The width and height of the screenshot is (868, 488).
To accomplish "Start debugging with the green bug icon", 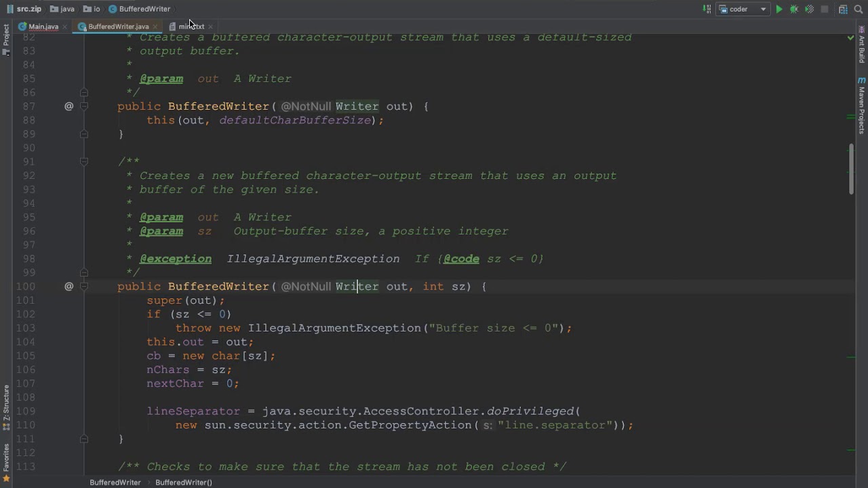I will tap(794, 9).
